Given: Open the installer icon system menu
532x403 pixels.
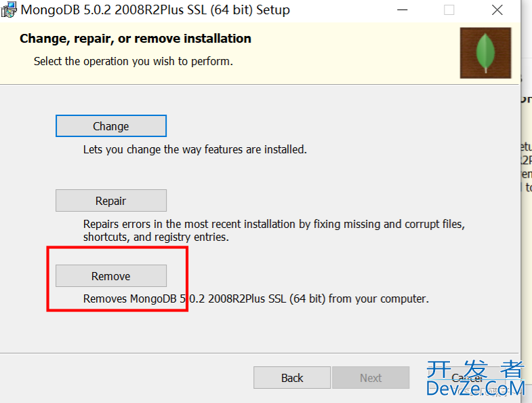Looking at the screenshot, I should coord(9,10).
